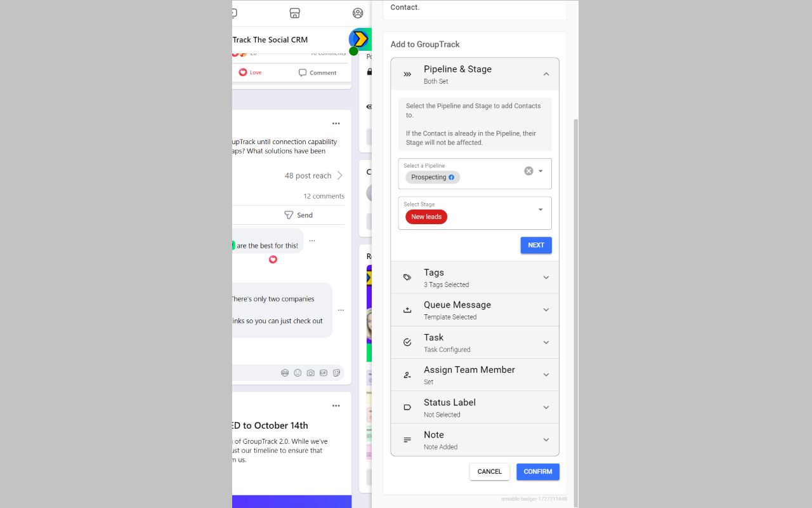Viewport: 812px width, 508px height.
Task: Click the CONFIRM button
Action: [x=538, y=472]
